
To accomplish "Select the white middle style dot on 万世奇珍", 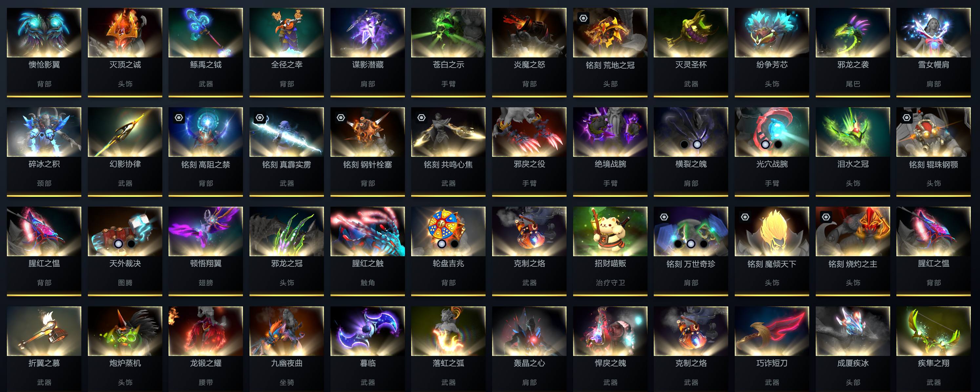I will (x=691, y=244).
